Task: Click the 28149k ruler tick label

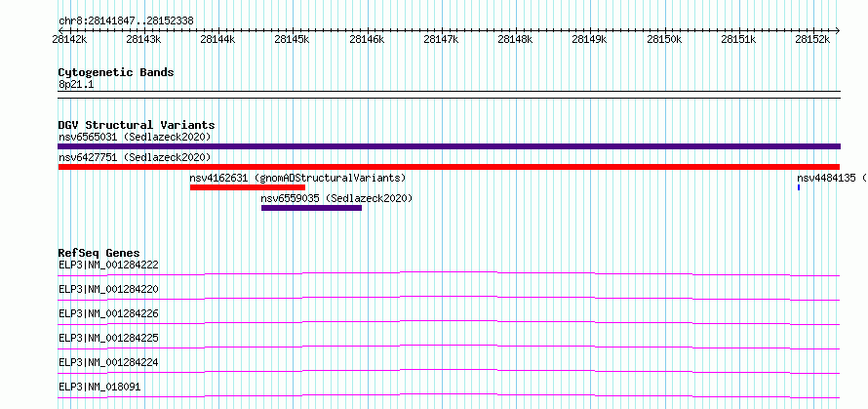Action: click(589, 39)
